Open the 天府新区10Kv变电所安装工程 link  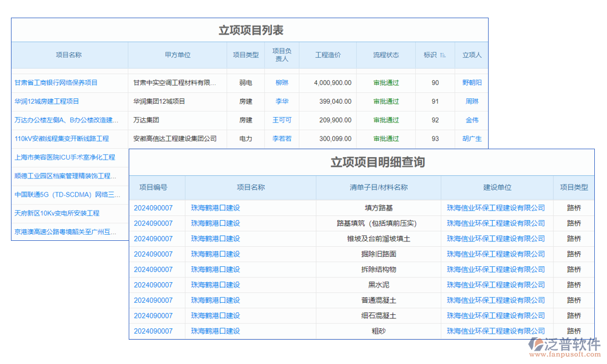click(56, 214)
